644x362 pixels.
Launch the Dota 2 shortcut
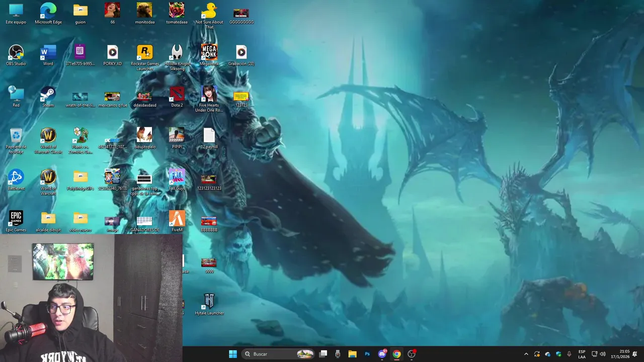pyautogui.click(x=177, y=97)
